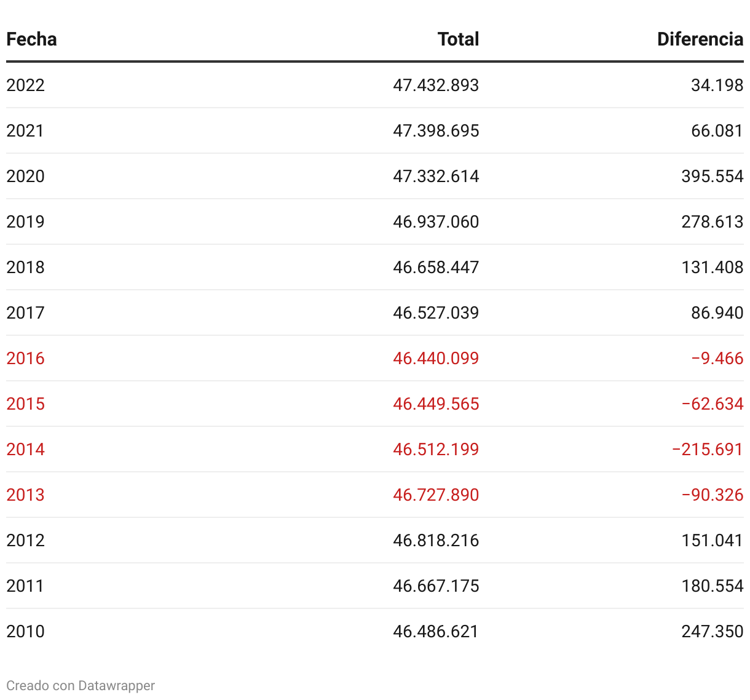Click total value 46.937.060
The height and width of the screenshot is (700, 750).
[x=436, y=221]
